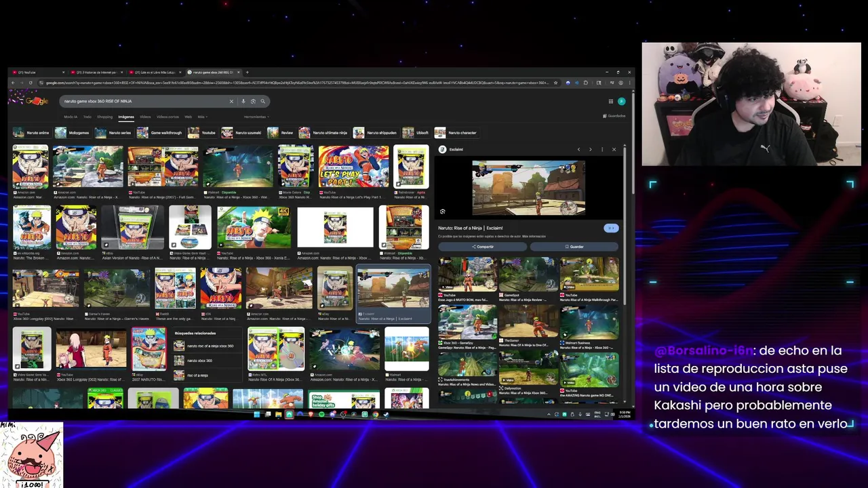Open taskbar clock and date

[625, 414]
